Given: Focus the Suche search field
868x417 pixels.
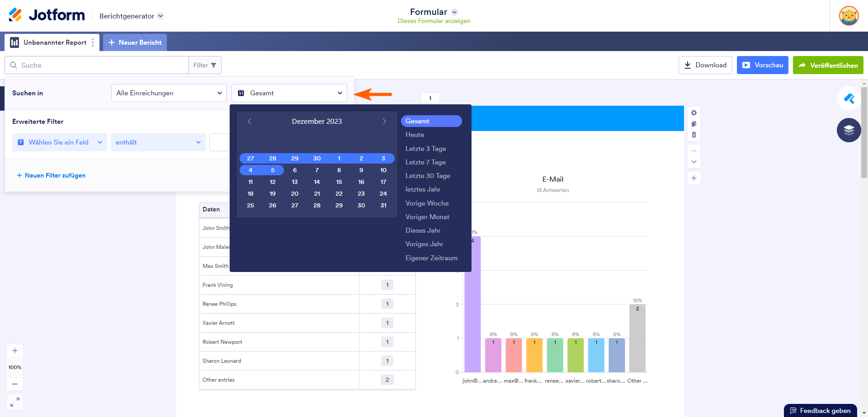Looking at the screenshot, I should tap(97, 65).
